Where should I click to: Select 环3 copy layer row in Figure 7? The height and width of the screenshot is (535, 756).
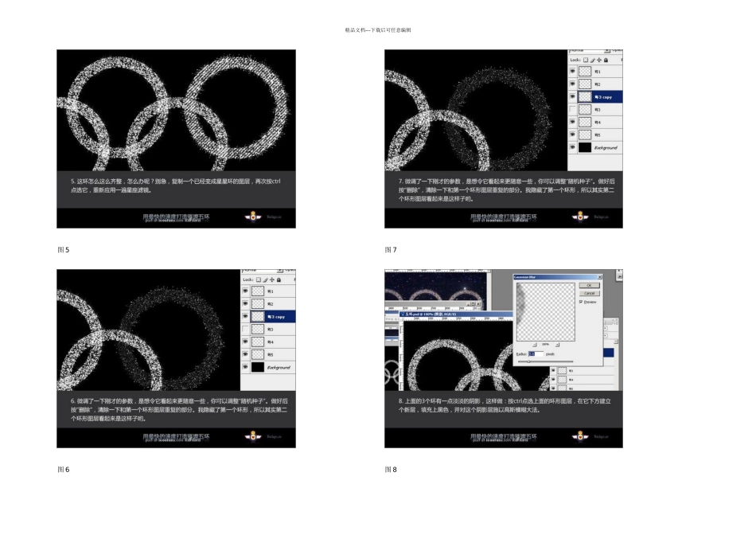pyautogui.click(x=595, y=97)
